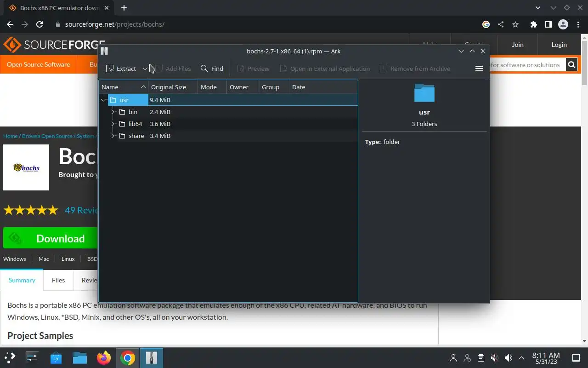Sort by Name column header
588x368 pixels.
(x=124, y=87)
